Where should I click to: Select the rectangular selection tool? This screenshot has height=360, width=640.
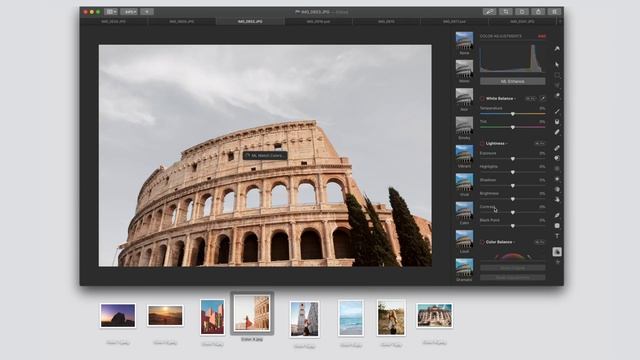click(x=557, y=75)
